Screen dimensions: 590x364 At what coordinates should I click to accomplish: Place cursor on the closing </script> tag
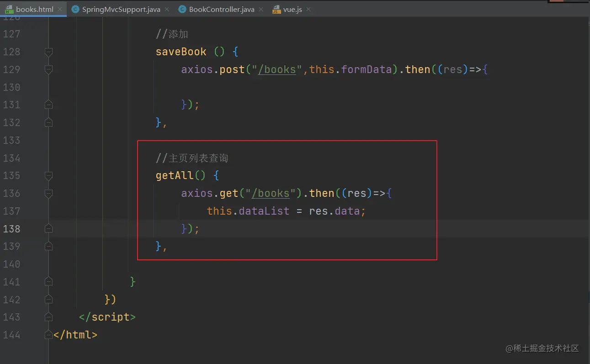click(107, 317)
